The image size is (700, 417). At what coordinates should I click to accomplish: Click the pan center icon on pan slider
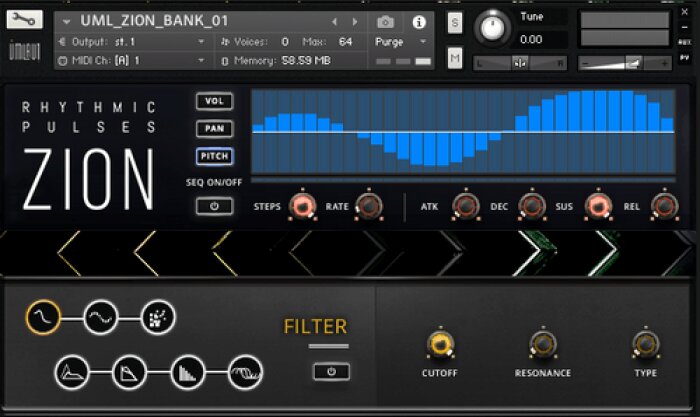[x=520, y=63]
